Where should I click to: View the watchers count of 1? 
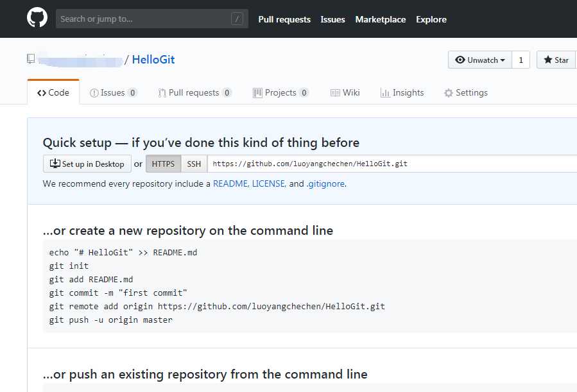pos(521,60)
